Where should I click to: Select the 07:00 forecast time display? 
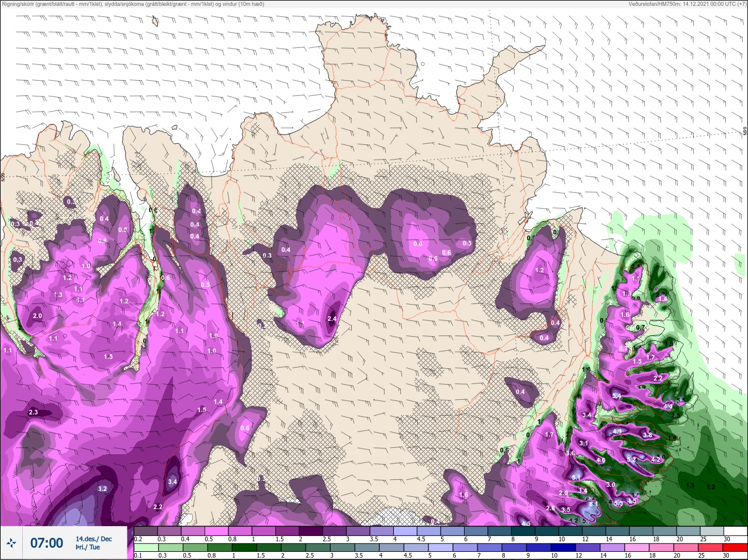tap(47, 543)
